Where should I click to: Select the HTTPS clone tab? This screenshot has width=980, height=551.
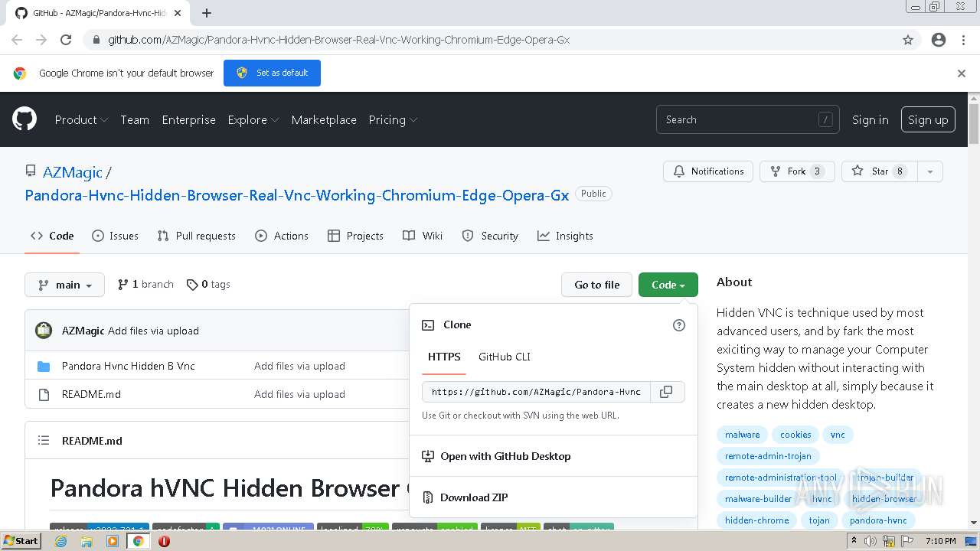click(x=444, y=357)
